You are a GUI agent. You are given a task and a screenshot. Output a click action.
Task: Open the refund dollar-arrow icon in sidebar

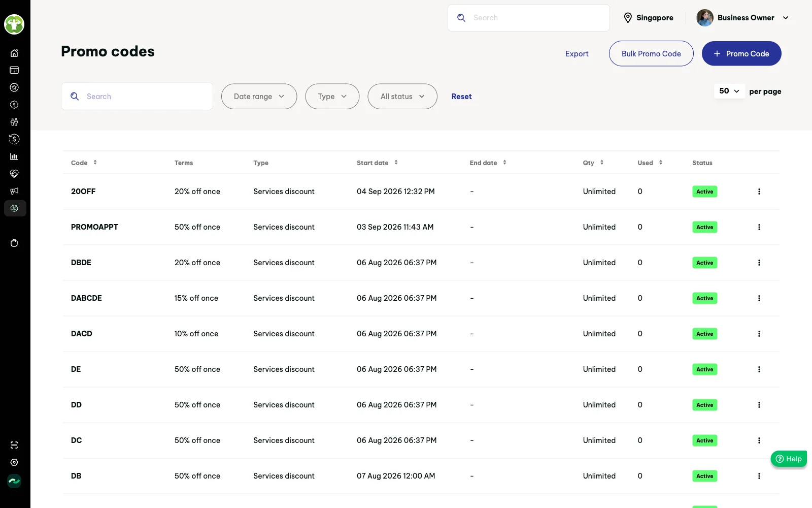[x=14, y=139]
